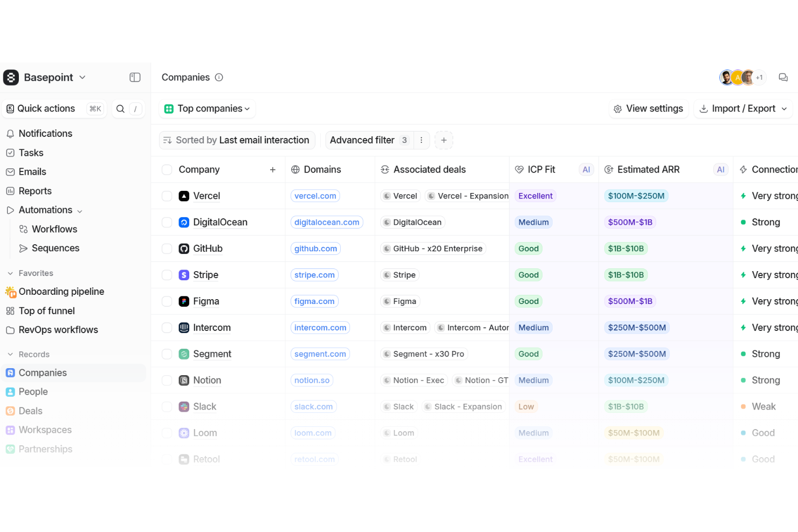798x532 pixels.
Task: Click the AI badge on the Estimated ARR column
Action: point(720,169)
